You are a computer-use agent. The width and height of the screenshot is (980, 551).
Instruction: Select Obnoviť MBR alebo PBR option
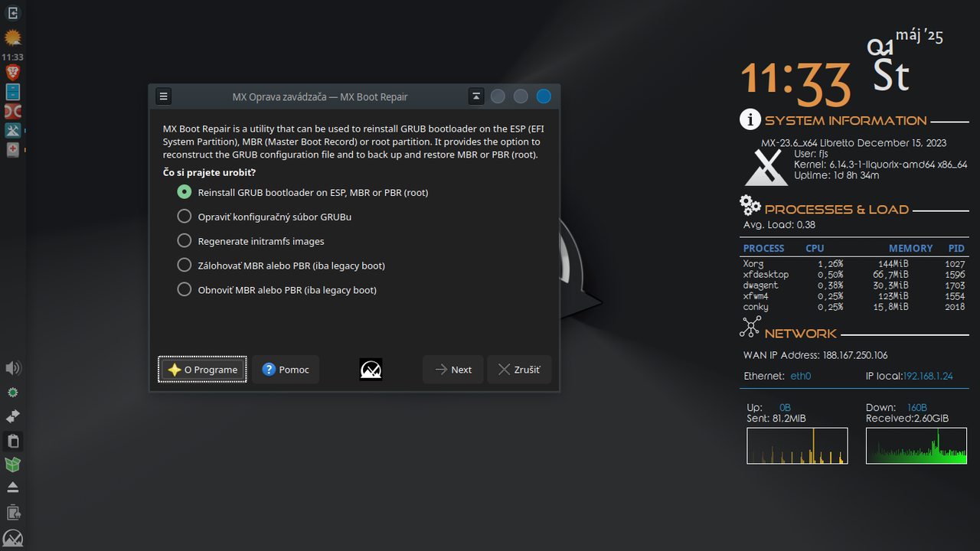click(276, 290)
